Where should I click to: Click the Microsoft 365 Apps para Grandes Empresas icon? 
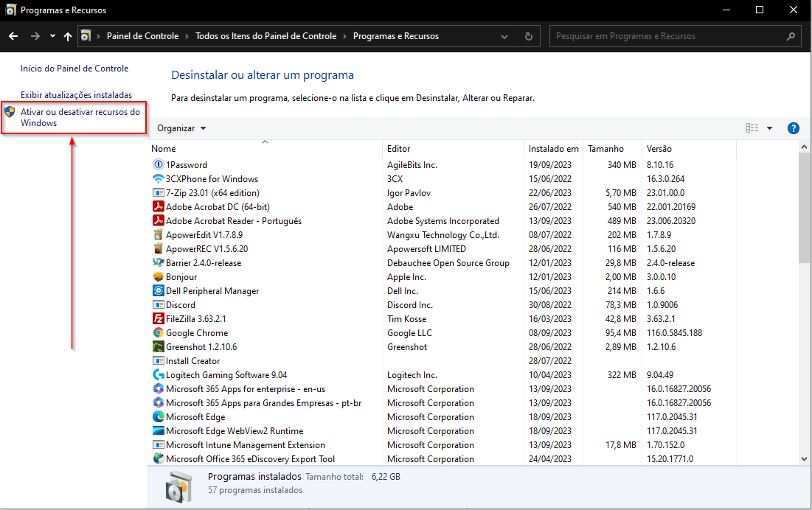[159, 402]
